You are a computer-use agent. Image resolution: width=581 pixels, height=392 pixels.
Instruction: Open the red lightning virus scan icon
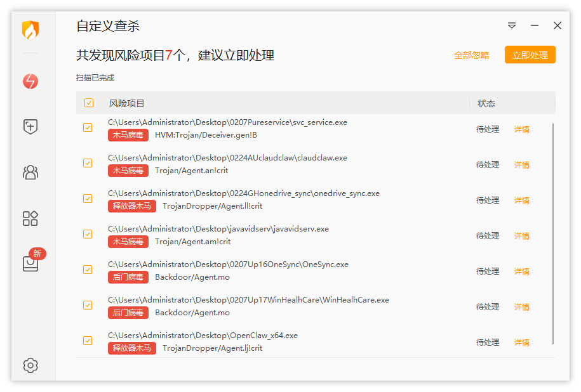point(30,81)
